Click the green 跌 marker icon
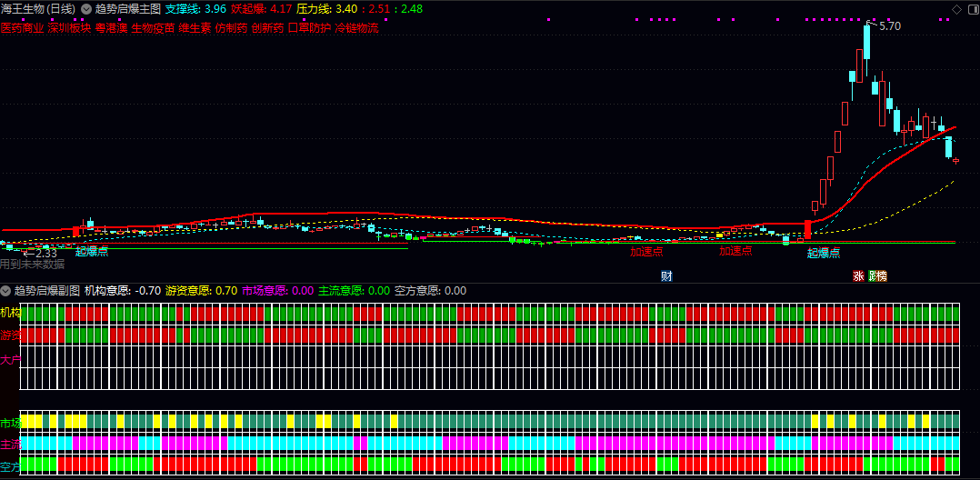Screen dimensions: 980x480 [873, 275]
